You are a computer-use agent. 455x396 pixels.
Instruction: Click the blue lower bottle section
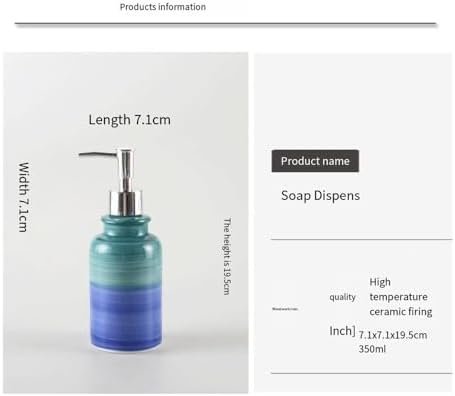[126, 317]
